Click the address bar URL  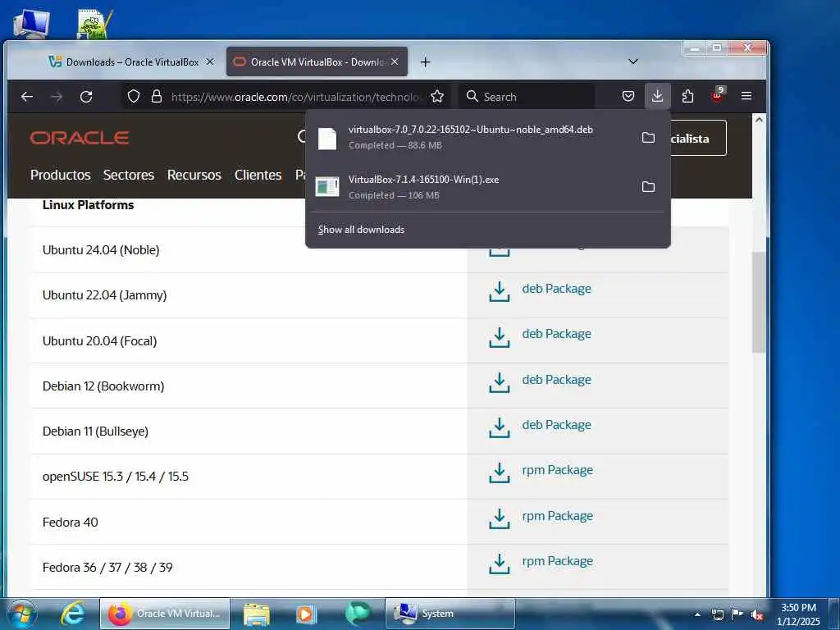click(x=294, y=97)
